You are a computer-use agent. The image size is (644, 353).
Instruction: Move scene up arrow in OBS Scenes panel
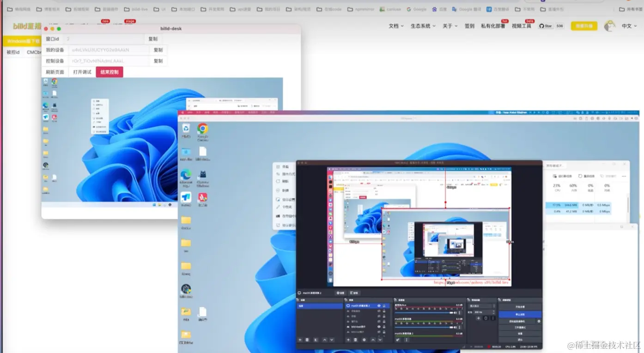[x=325, y=340]
